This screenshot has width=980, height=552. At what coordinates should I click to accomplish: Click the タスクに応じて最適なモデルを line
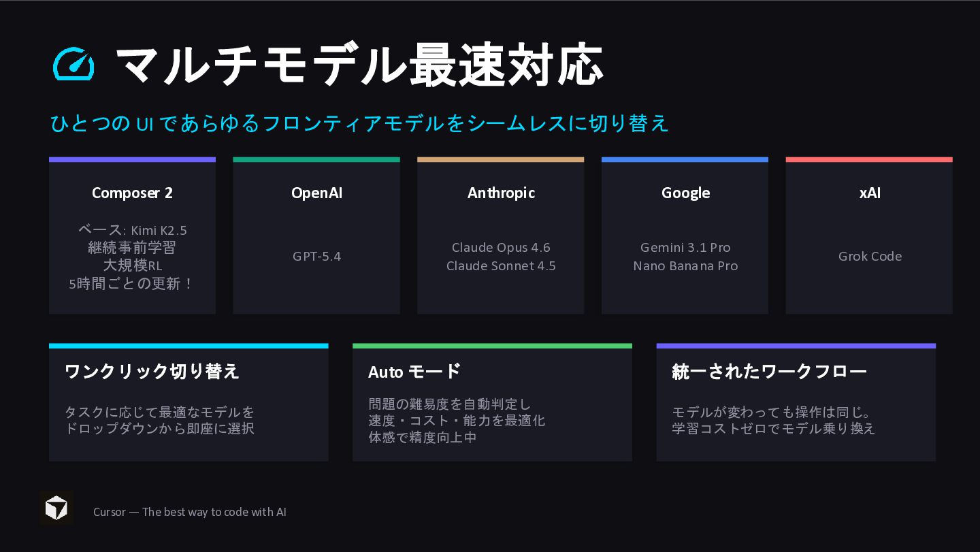point(159,412)
